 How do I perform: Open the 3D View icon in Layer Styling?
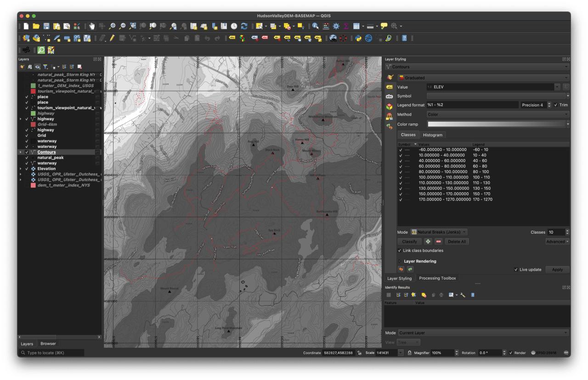(389, 105)
